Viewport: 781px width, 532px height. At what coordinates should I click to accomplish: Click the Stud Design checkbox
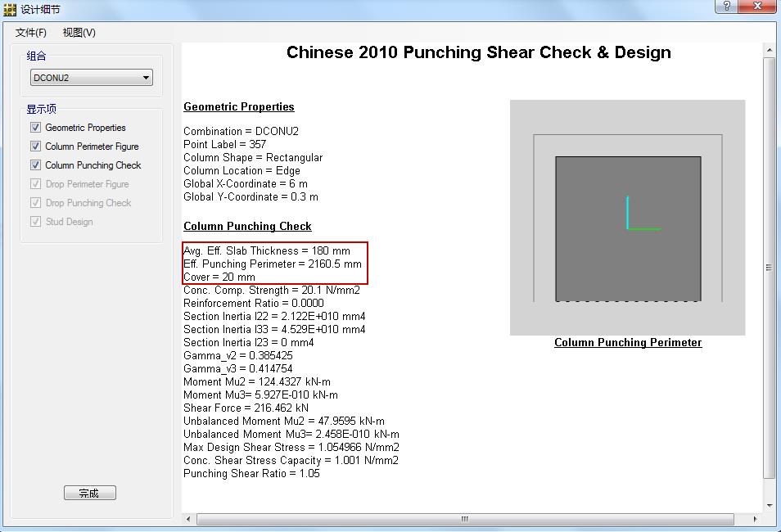click(35, 222)
